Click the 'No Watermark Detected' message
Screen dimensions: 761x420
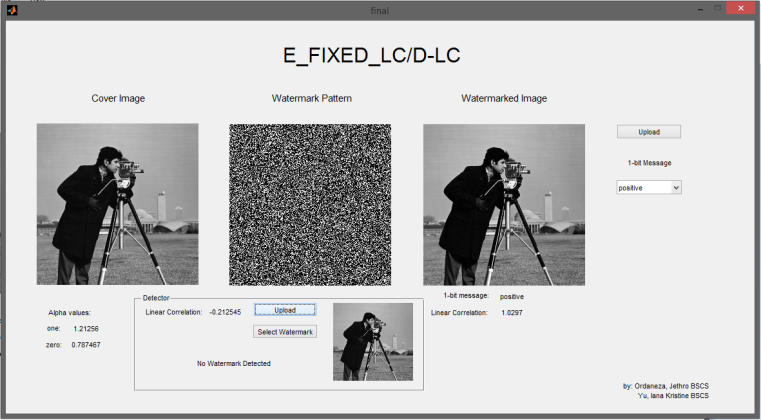(233, 363)
